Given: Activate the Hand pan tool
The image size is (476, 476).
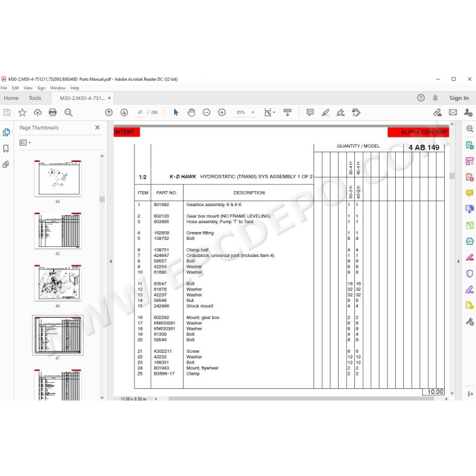Looking at the screenshot, I should pyautogui.click(x=191, y=113).
